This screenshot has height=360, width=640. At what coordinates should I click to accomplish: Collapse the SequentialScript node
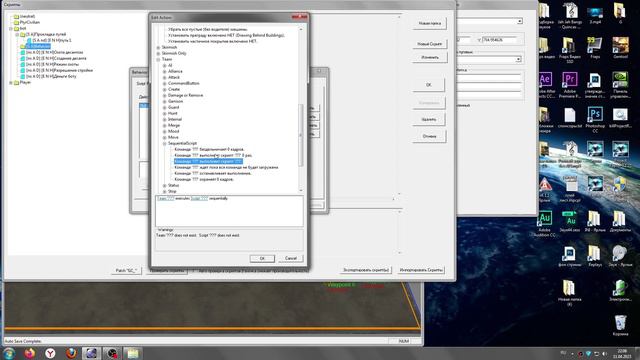click(x=164, y=144)
